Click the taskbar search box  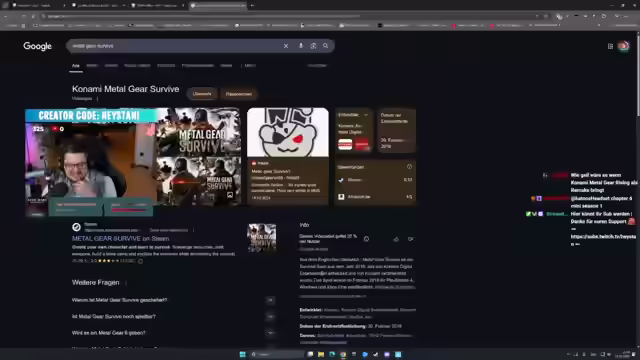point(277,354)
